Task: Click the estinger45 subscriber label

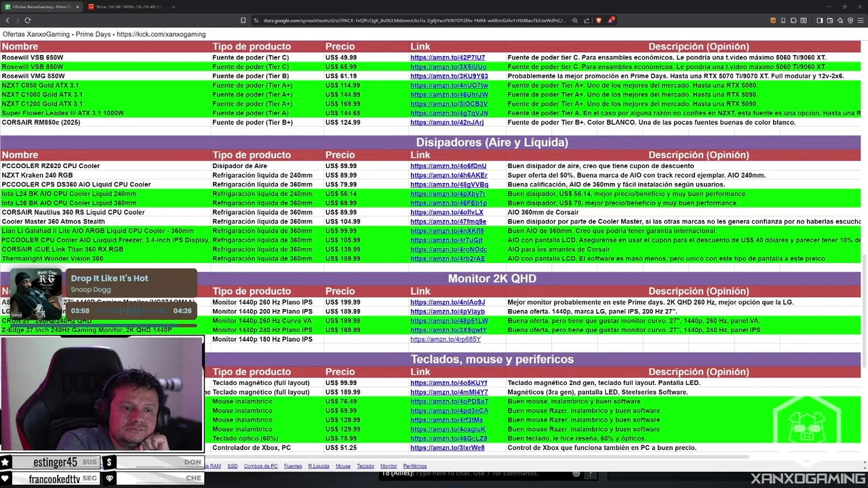Action: coord(56,462)
